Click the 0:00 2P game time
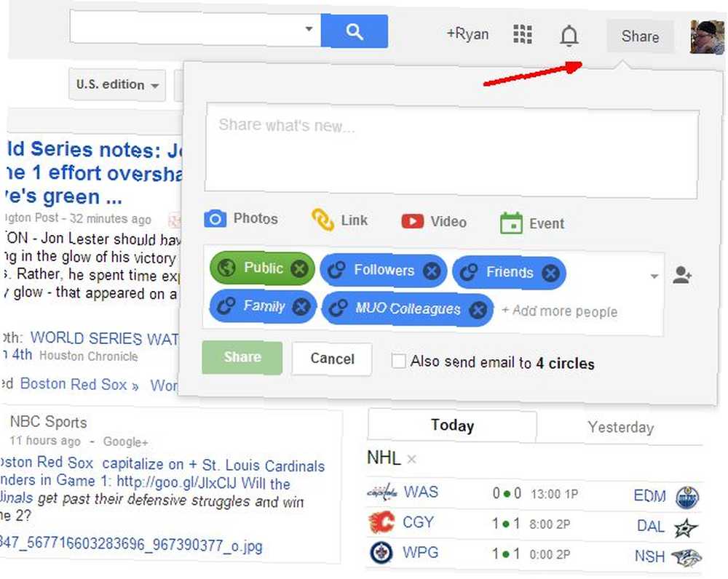 tap(550, 554)
